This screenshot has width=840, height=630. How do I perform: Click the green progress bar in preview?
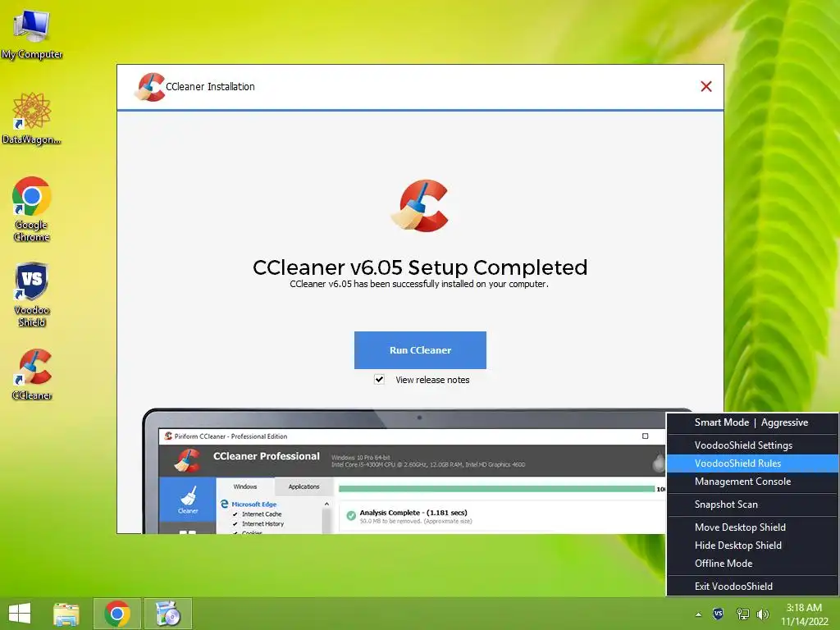496,489
